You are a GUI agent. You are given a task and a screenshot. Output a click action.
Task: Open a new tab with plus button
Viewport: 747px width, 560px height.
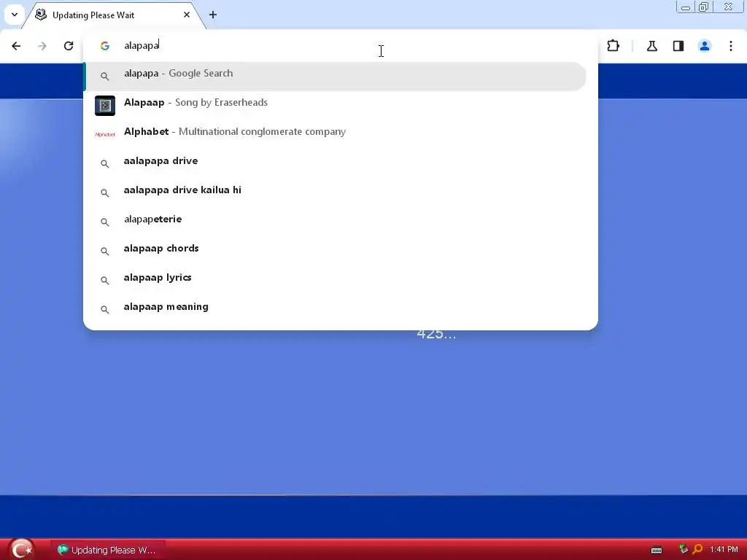(213, 15)
